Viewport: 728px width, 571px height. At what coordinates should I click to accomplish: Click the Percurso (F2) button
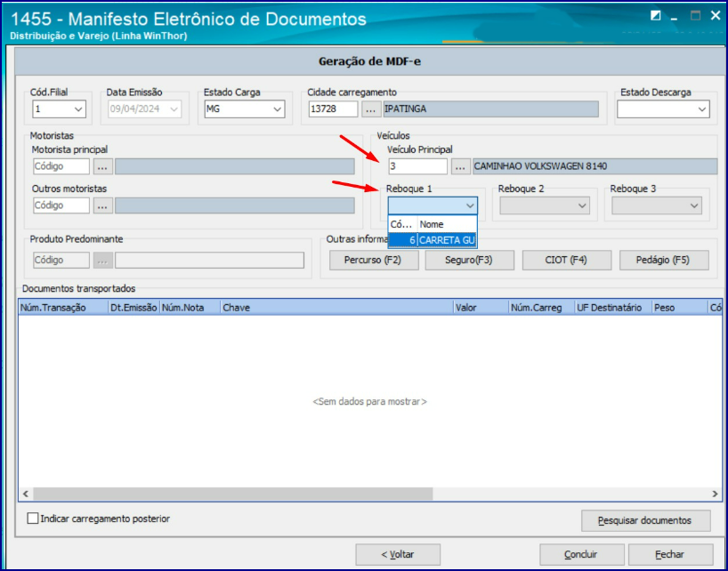pos(374,261)
